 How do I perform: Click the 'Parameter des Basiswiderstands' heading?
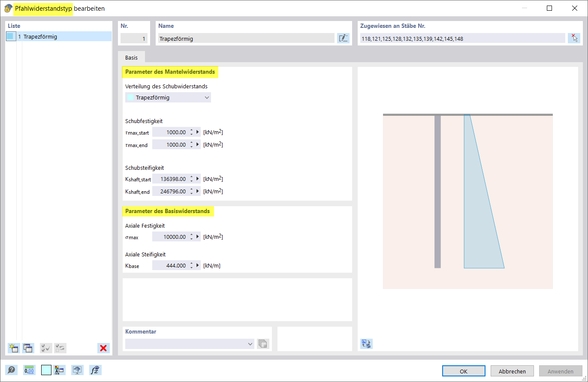click(168, 211)
